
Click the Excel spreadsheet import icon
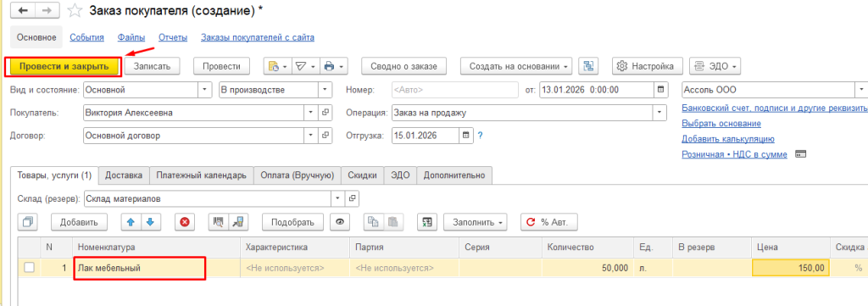427,222
